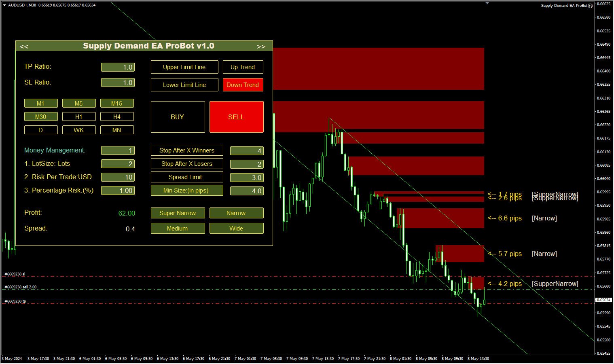The image size is (614, 364).
Task: Click the 5.7 pips zone label
Action: click(505, 254)
